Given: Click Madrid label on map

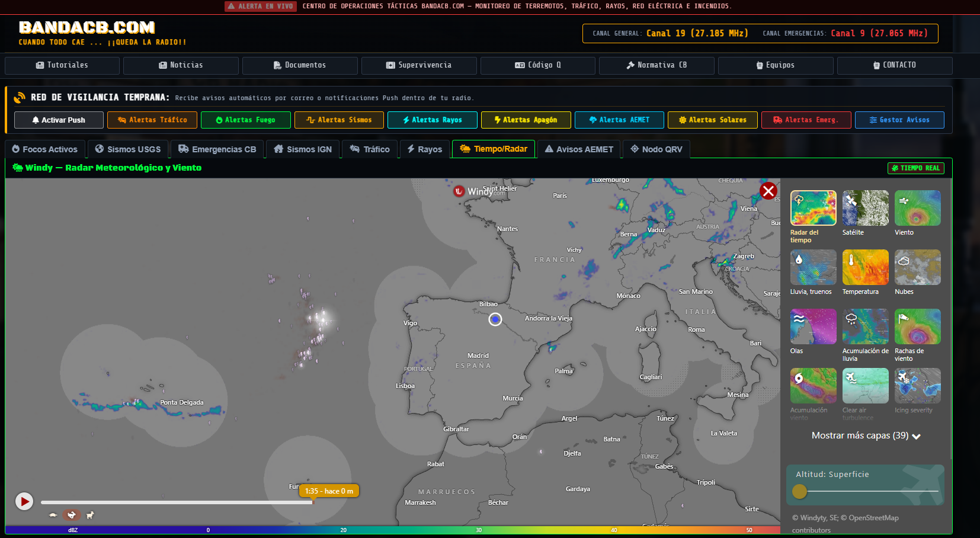Looking at the screenshot, I should 478,356.
